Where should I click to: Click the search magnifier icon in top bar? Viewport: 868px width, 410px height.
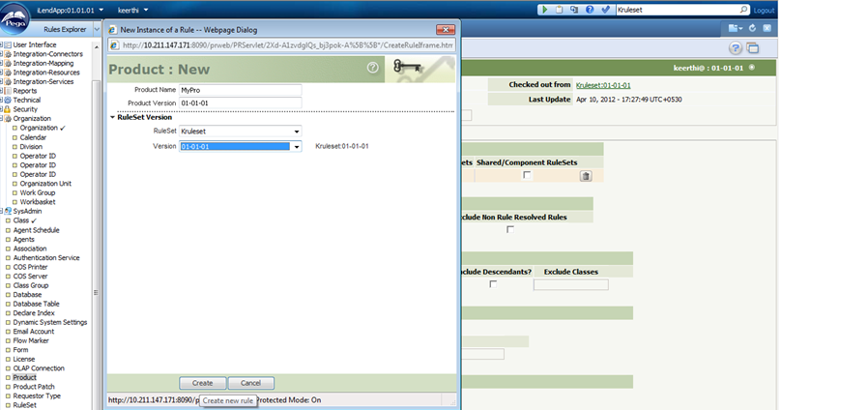(x=741, y=10)
